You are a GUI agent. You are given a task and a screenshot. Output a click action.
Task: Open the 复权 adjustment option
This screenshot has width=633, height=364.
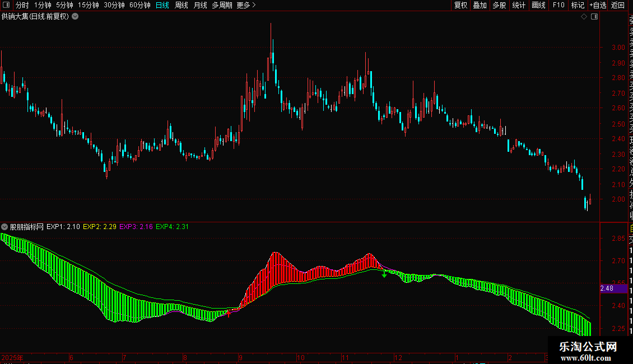[460, 5]
